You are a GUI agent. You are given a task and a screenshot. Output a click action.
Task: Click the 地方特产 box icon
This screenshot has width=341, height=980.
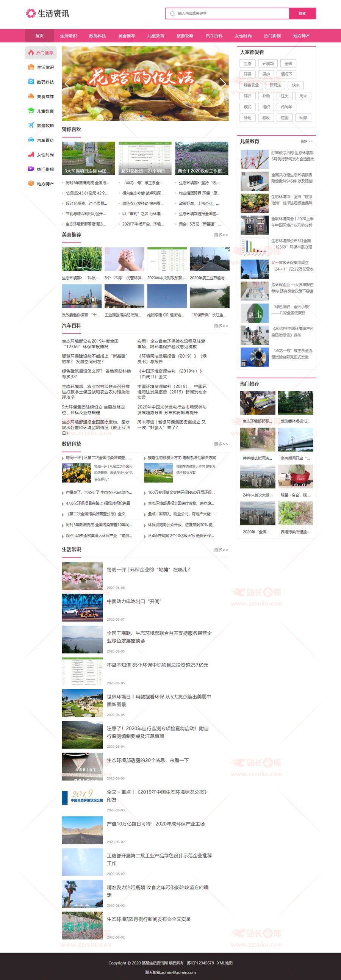coord(31,183)
